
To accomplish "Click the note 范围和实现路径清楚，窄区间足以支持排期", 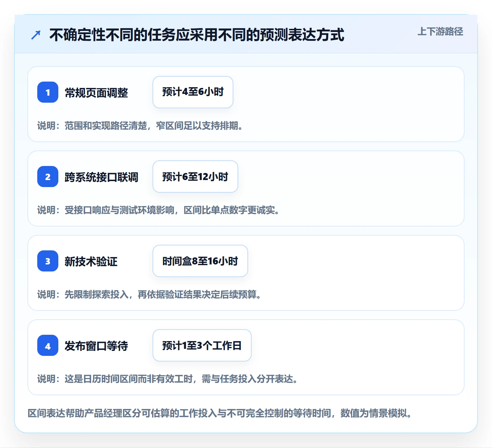I will point(140,126).
